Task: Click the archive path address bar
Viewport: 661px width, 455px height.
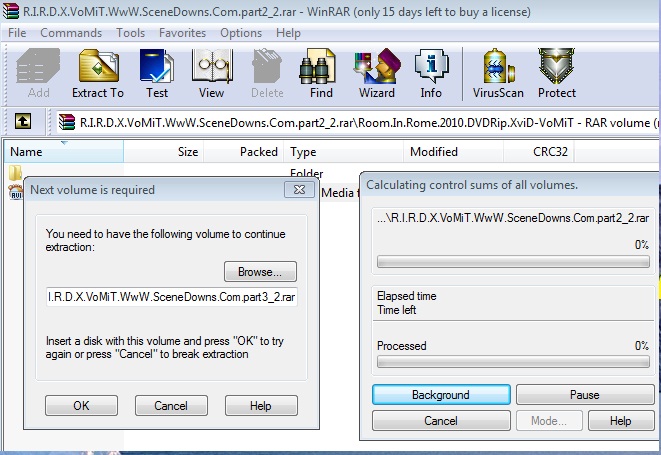Action: click(x=357, y=122)
